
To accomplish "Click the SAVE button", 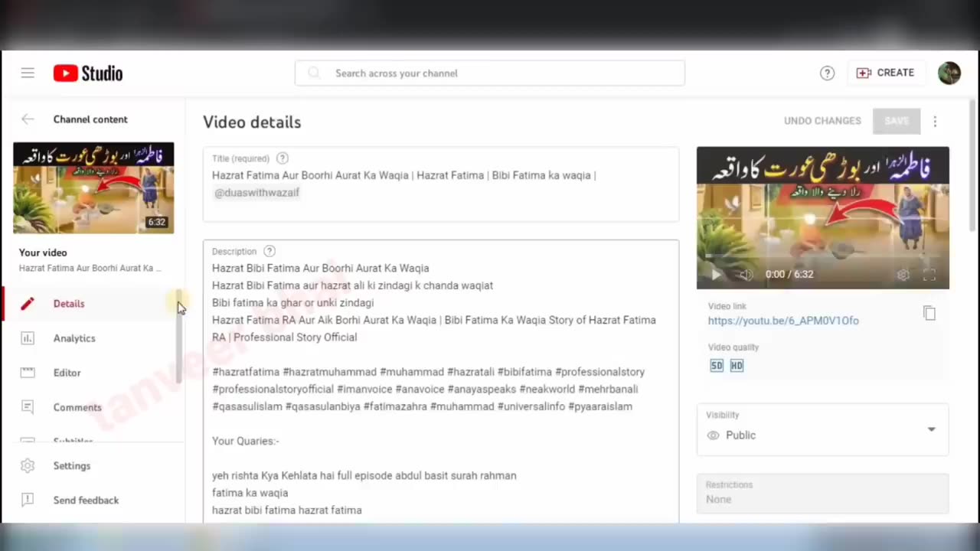I will click(897, 121).
